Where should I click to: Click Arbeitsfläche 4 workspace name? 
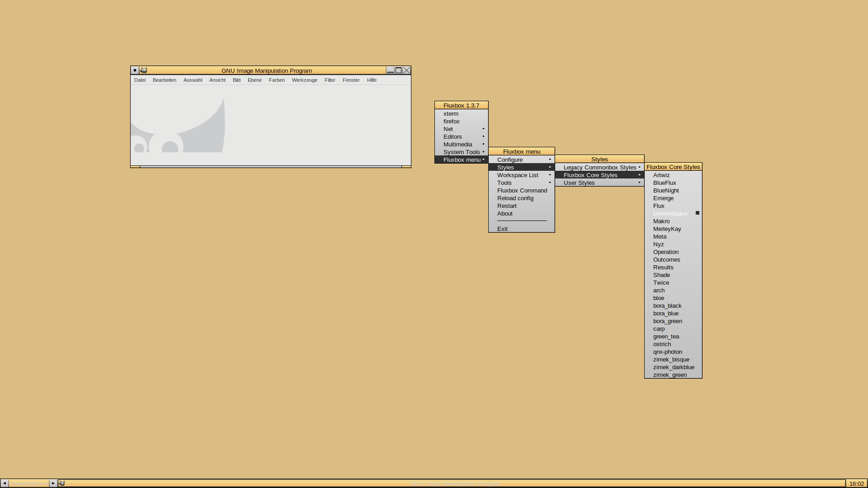(28, 483)
